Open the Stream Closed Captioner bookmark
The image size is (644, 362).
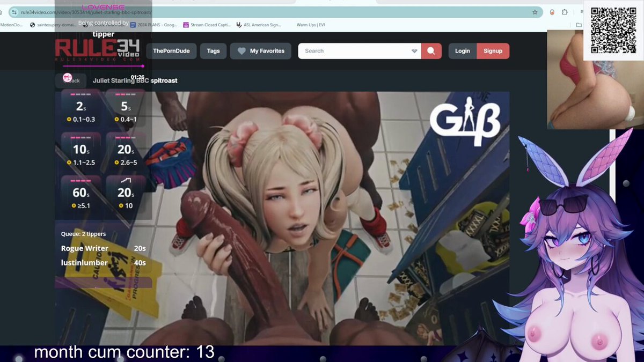click(x=209, y=25)
